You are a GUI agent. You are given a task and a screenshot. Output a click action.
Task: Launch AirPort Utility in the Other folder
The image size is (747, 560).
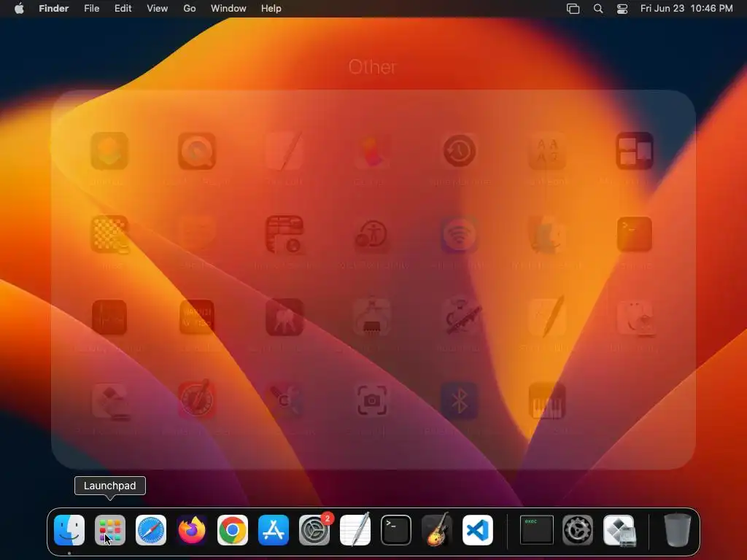460,234
